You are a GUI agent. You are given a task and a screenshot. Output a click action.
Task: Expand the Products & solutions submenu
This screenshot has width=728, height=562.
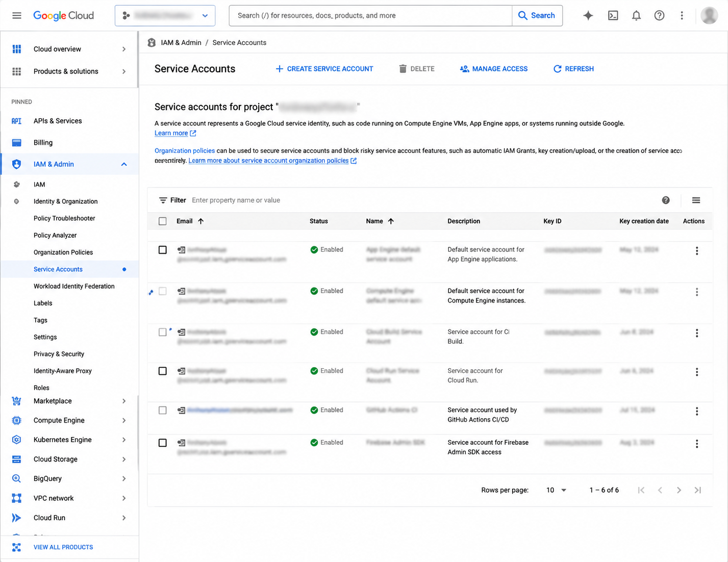[124, 71]
